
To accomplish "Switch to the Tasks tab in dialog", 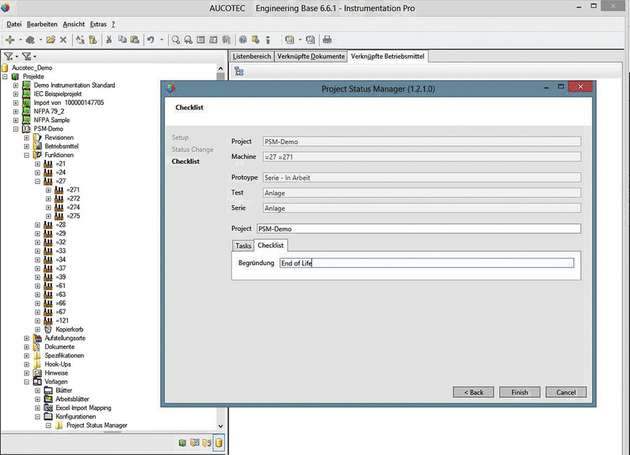I will click(x=243, y=246).
